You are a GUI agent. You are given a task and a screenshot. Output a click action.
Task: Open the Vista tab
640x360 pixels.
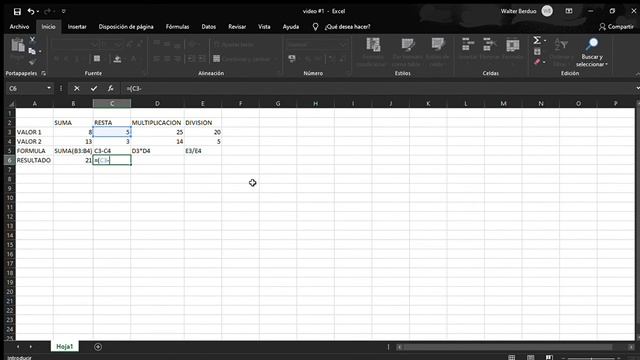coord(264,27)
